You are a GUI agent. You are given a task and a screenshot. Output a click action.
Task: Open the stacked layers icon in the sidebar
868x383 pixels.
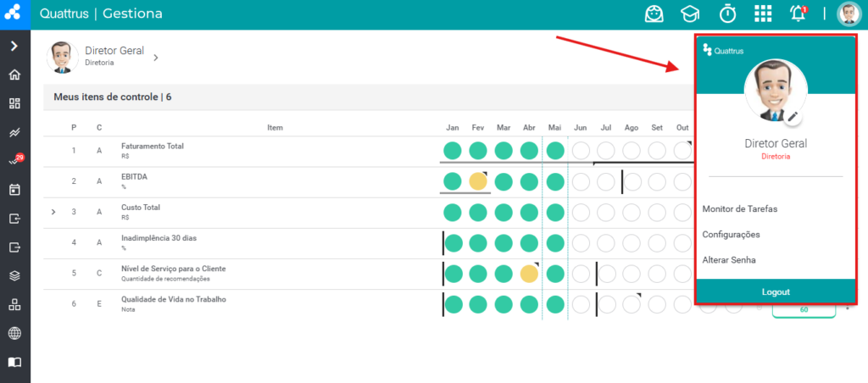(x=15, y=275)
